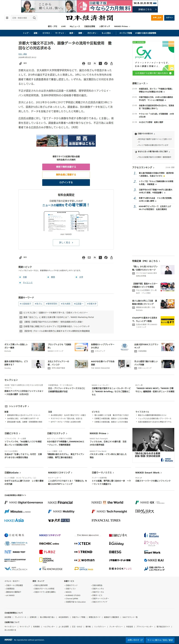Go to 朝刊・夕刊 in the header menu

53,26
